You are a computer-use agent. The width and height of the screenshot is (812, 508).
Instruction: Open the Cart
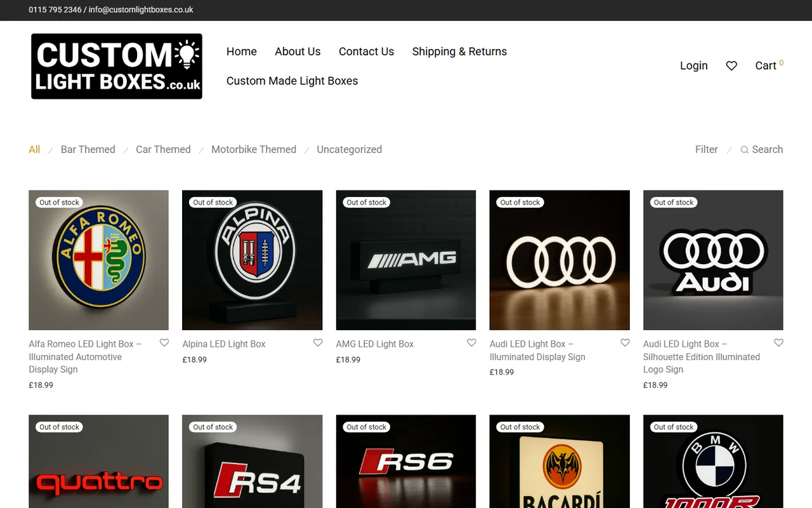[769, 65]
